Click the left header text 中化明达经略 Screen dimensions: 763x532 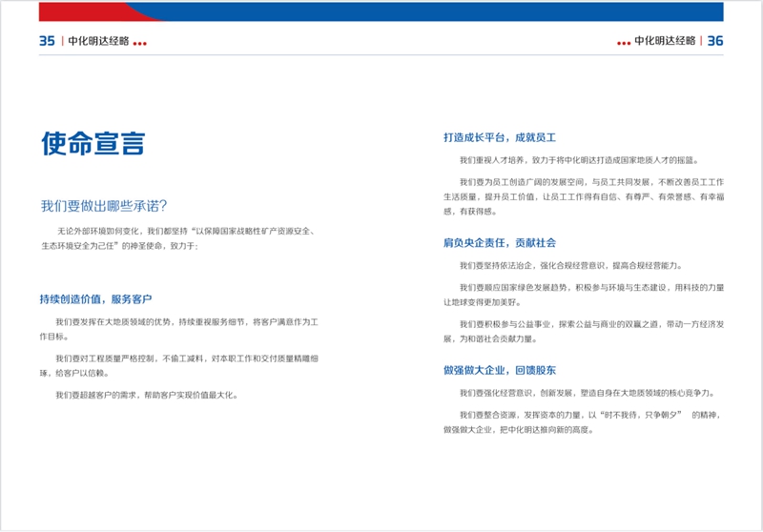pyautogui.click(x=98, y=41)
